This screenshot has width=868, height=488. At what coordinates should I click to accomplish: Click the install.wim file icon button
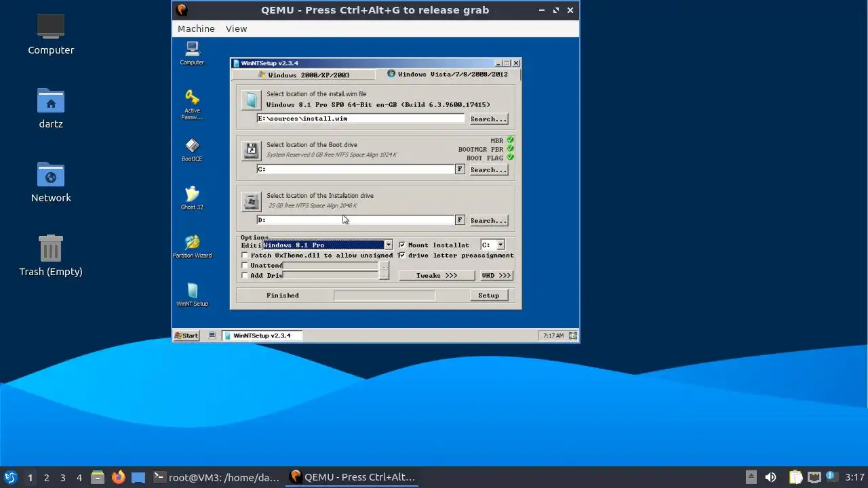click(252, 100)
